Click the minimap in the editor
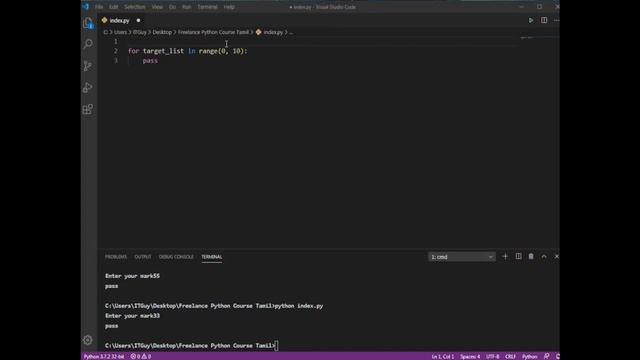This screenshot has width=640, height=360. [538, 38]
